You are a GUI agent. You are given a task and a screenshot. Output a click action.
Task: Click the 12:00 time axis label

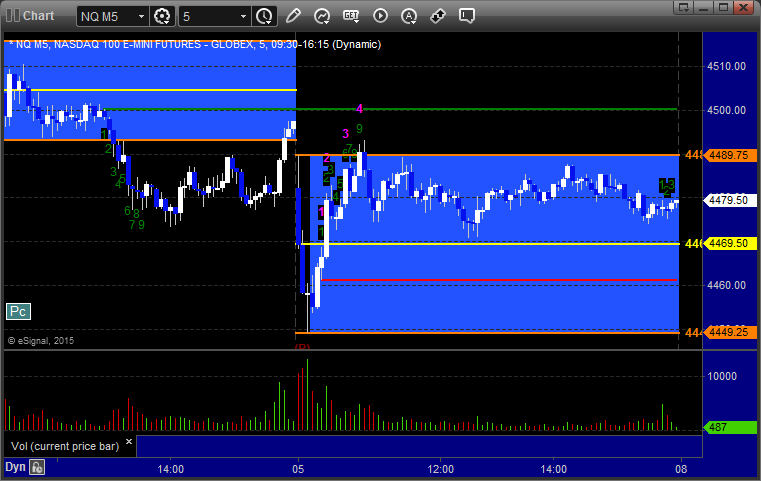pos(441,469)
